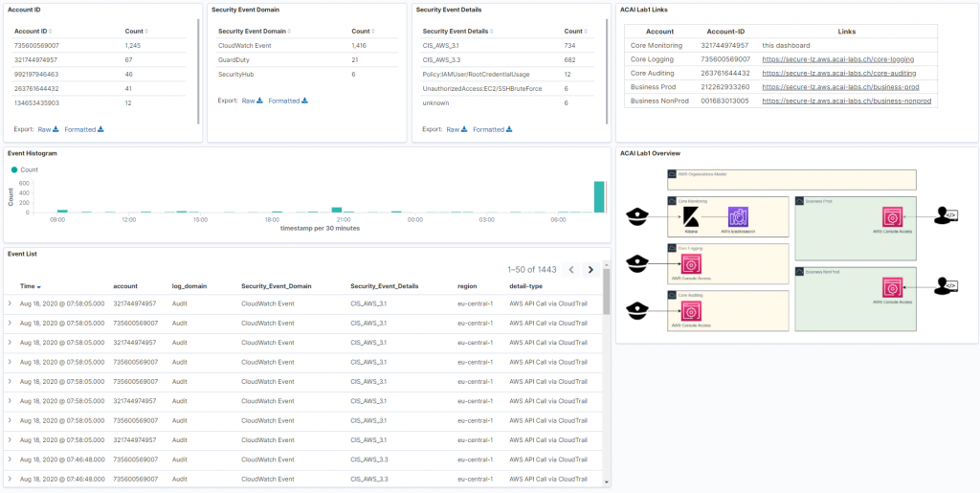Screen dimensions: 980x493
Task: Toggle the Count legend in Event Histogram
Action: point(24,170)
